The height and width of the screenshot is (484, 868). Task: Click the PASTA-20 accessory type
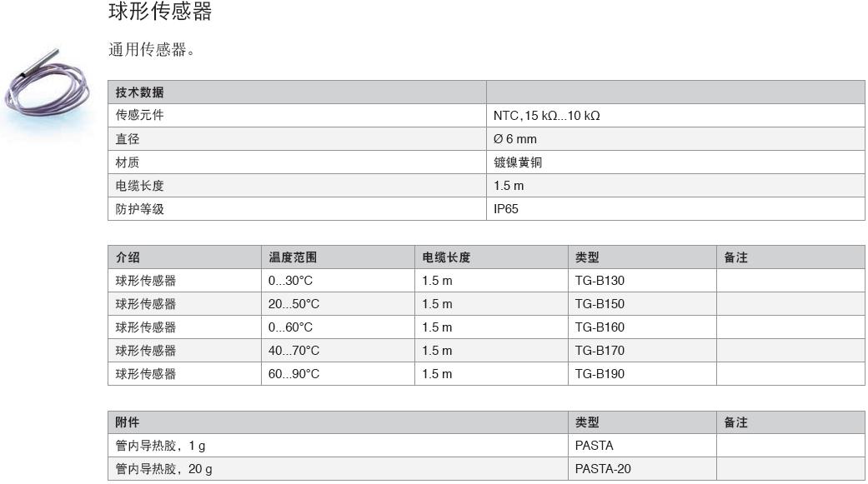(603, 469)
